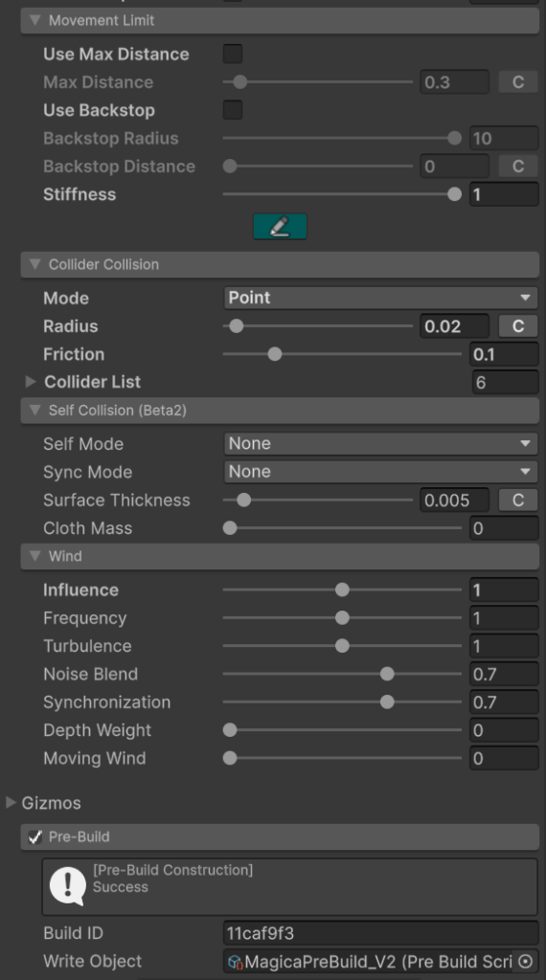
Task: Click the Stiffness value field
Action: point(504,194)
